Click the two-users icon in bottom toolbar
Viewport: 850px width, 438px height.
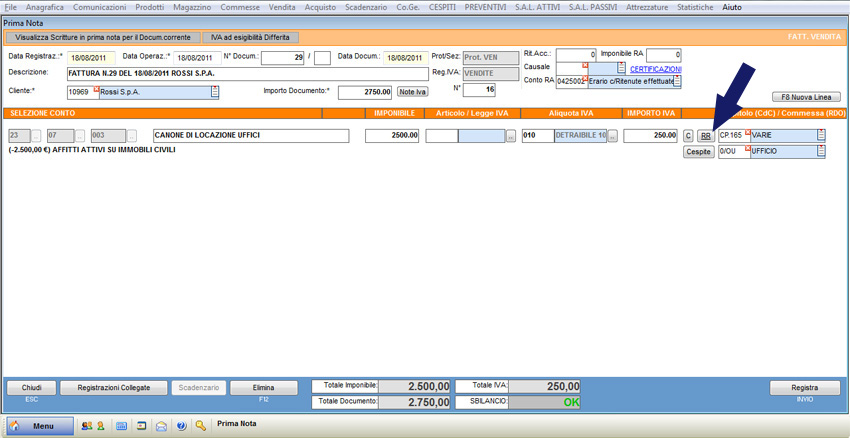coord(86,425)
